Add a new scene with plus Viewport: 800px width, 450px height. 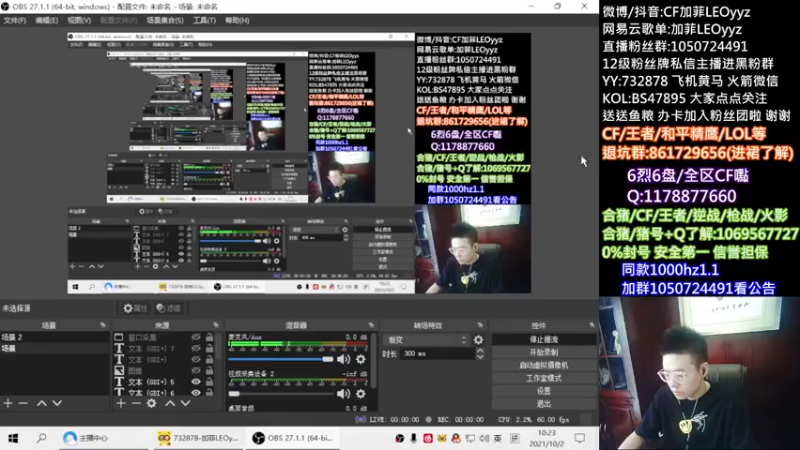pyautogui.click(x=8, y=403)
